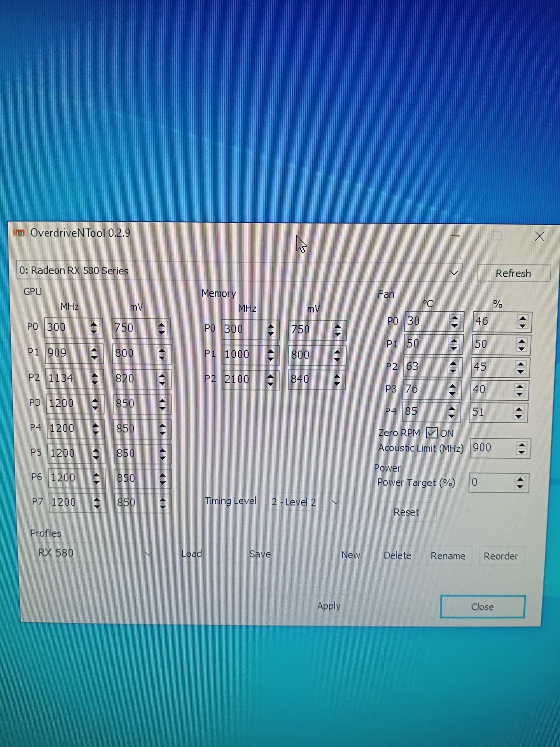Click Memory P0 mV spinner arrows
This screenshot has height=747, width=560.
(337, 331)
